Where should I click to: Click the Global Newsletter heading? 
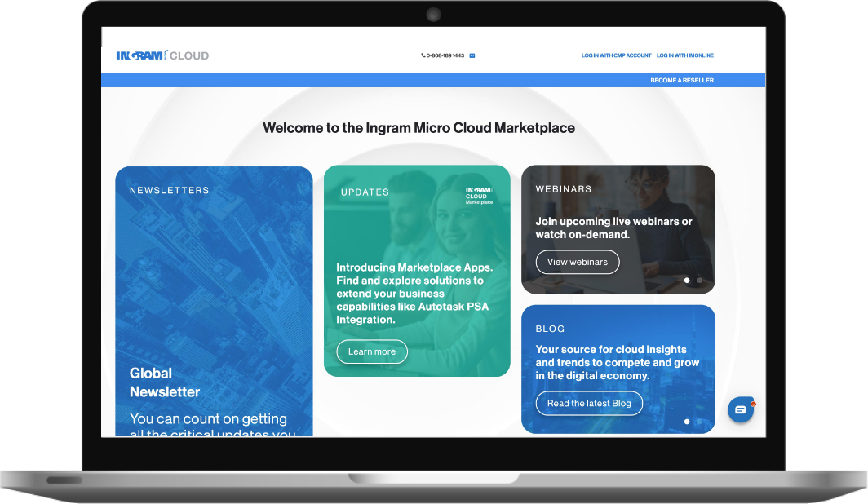[x=165, y=382]
